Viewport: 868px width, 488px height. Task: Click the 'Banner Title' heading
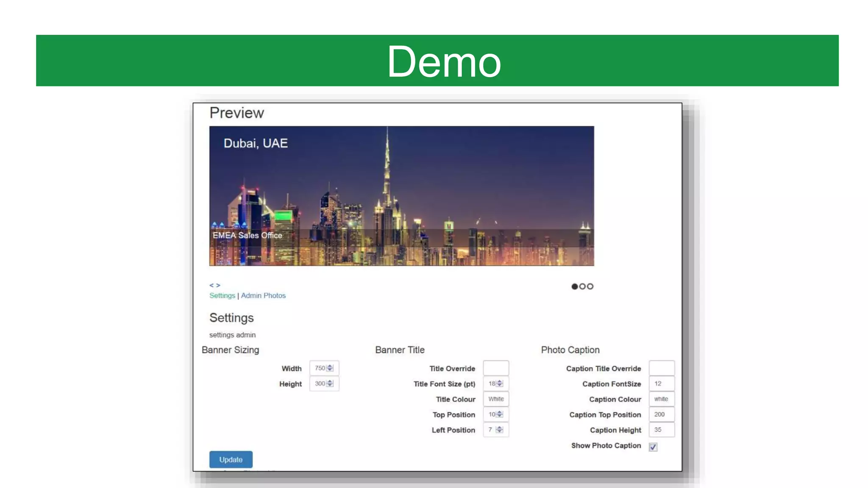point(400,350)
